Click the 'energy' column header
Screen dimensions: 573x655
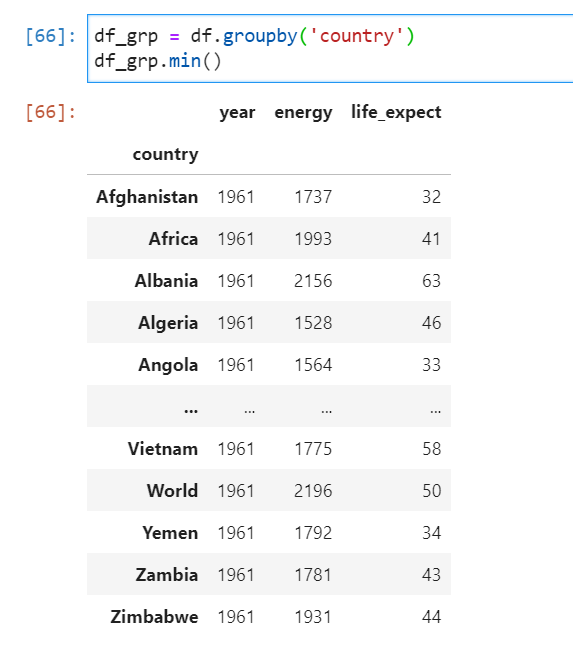point(303,112)
